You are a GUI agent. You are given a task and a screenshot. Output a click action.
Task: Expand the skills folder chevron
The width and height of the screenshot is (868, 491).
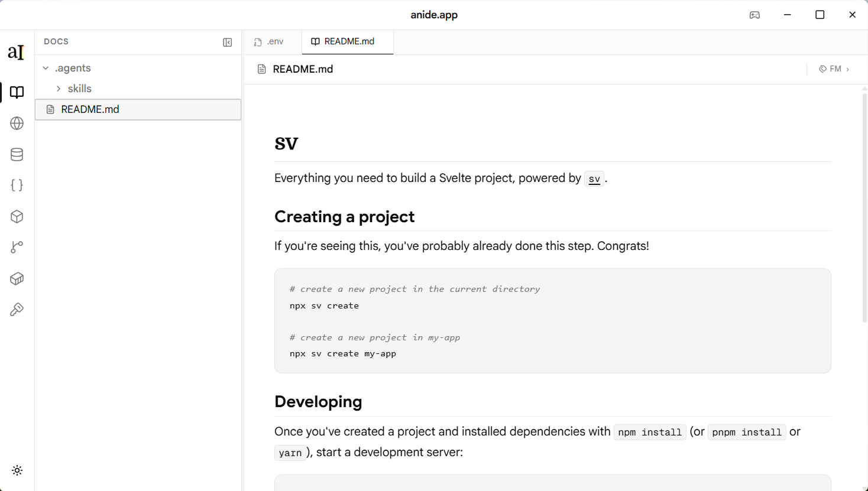coord(59,89)
